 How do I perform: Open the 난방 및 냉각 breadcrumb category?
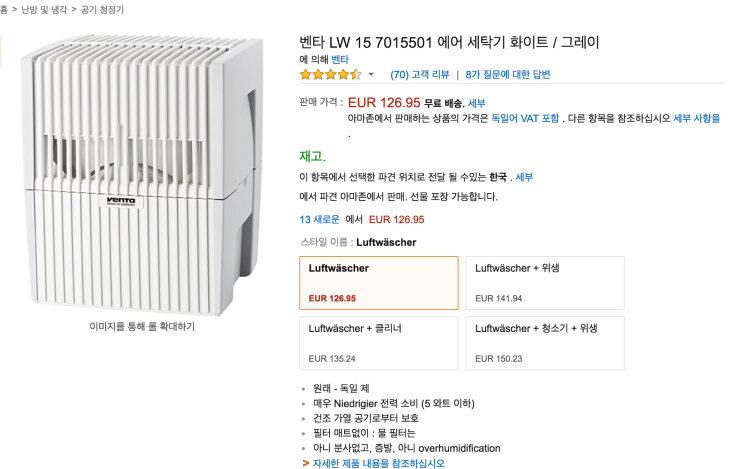pyautogui.click(x=37, y=9)
